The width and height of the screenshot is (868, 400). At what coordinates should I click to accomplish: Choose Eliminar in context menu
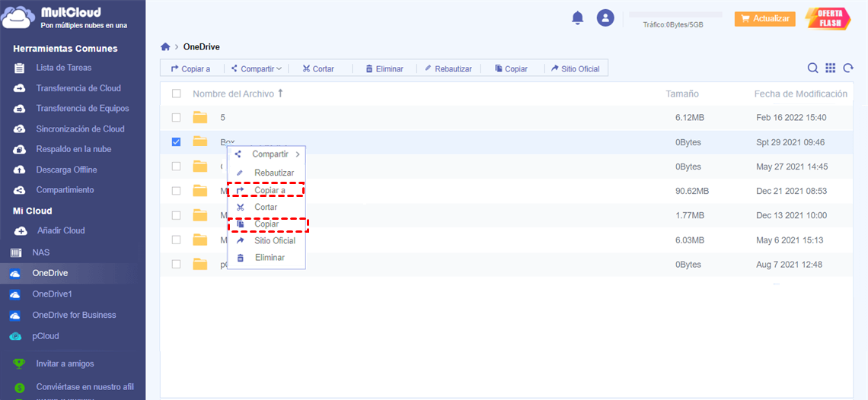click(267, 258)
